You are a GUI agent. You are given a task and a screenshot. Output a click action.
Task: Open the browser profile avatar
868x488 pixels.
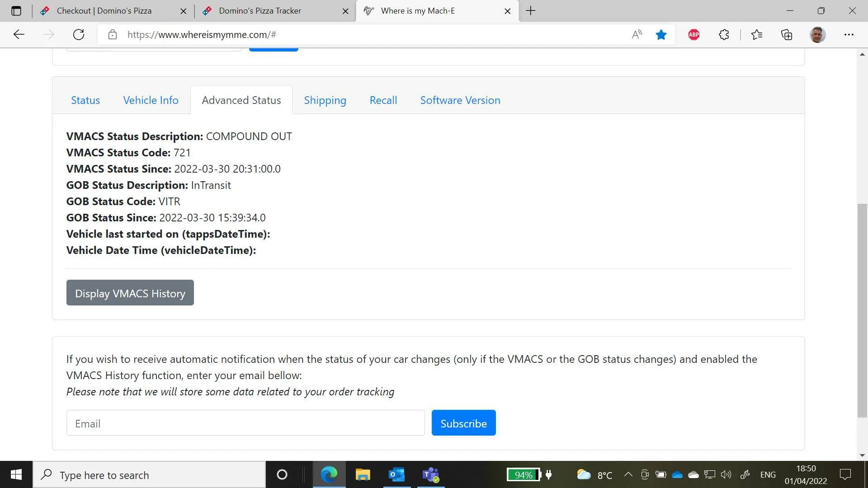click(x=817, y=35)
